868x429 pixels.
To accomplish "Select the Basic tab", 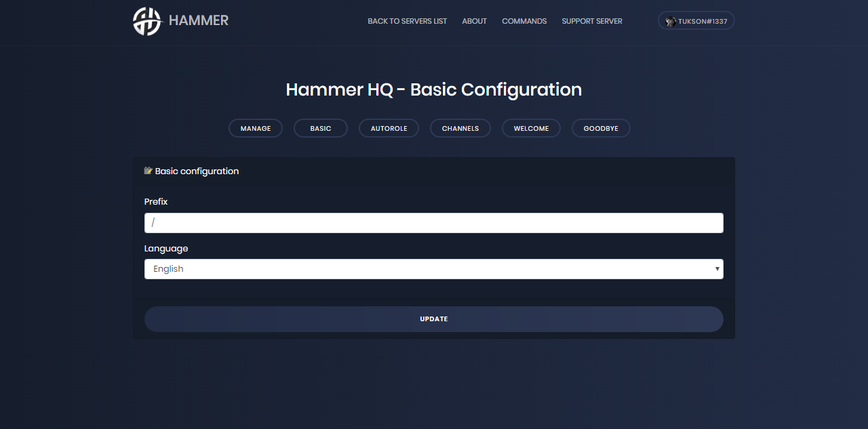I will coord(321,128).
